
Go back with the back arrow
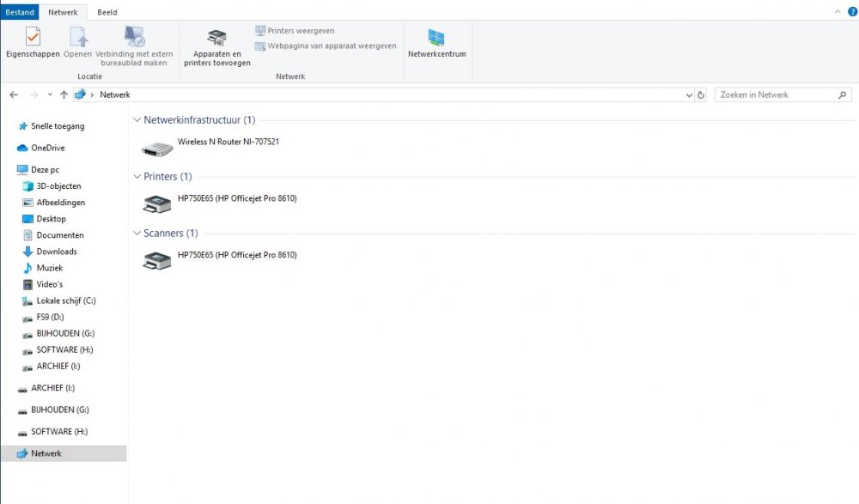pos(15,94)
